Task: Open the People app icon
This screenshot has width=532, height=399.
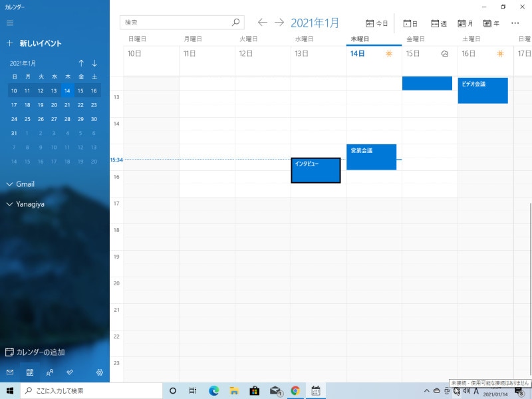Action: click(50, 372)
